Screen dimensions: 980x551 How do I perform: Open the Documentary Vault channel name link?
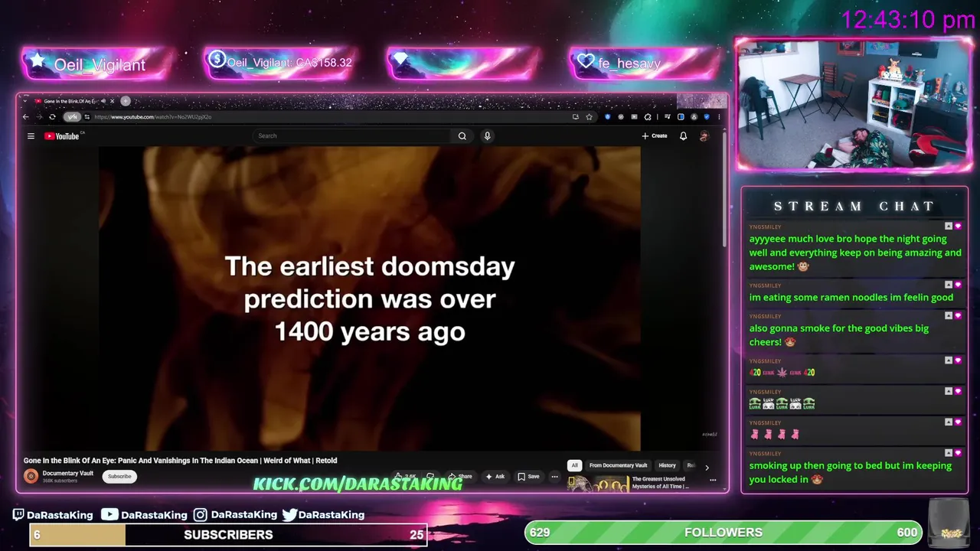68,473
